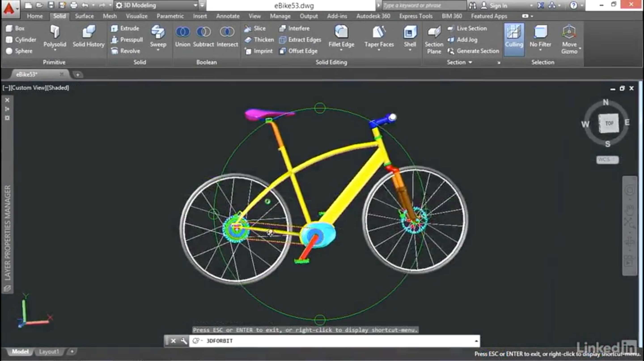
Task: Toggle the Culling selection option
Action: (x=514, y=37)
